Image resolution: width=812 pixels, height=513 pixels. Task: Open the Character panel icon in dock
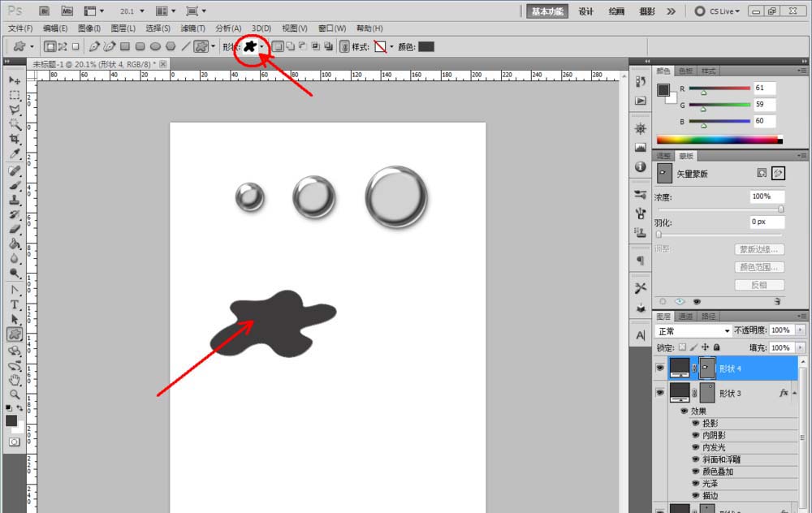tap(641, 335)
